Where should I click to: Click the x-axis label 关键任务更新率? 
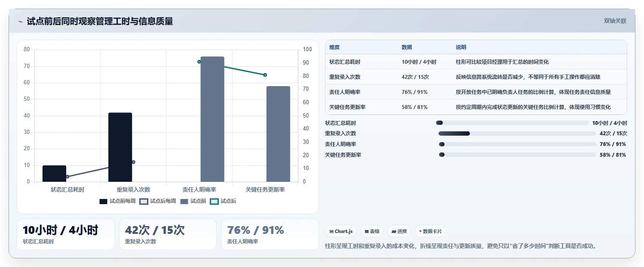tap(265, 189)
